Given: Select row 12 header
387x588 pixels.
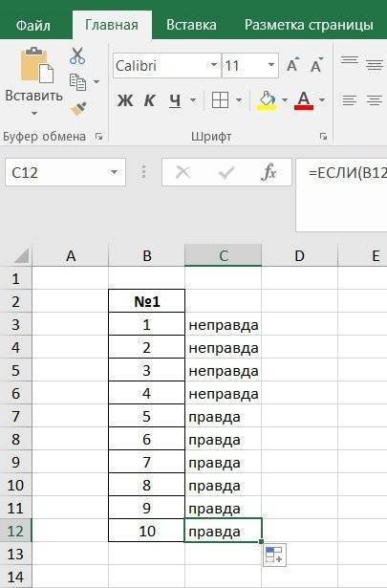Looking at the screenshot, I should pyautogui.click(x=15, y=531).
